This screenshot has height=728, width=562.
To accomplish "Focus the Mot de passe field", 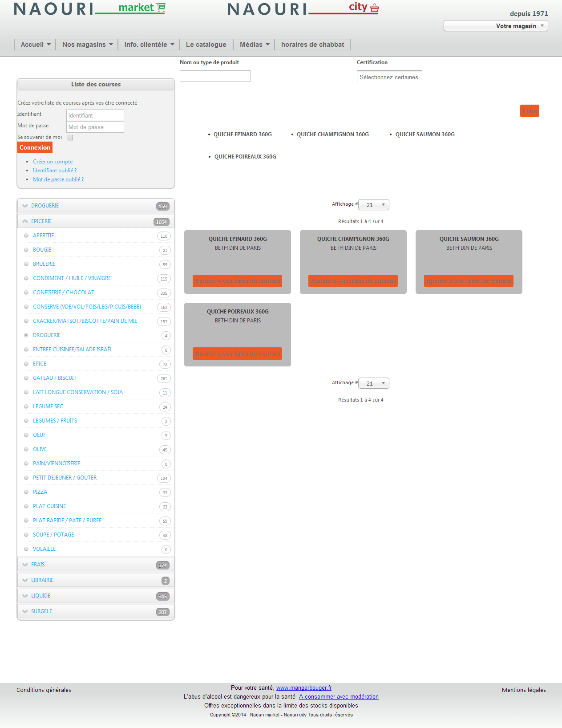I will [x=95, y=127].
